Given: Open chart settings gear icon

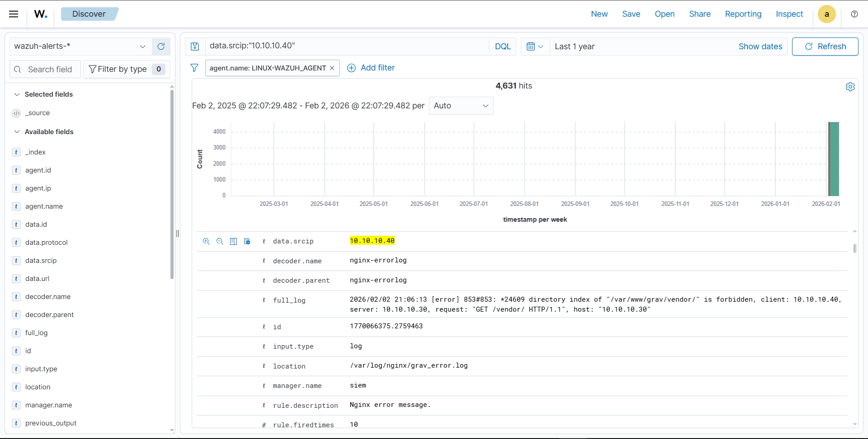Looking at the screenshot, I should 850,87.
